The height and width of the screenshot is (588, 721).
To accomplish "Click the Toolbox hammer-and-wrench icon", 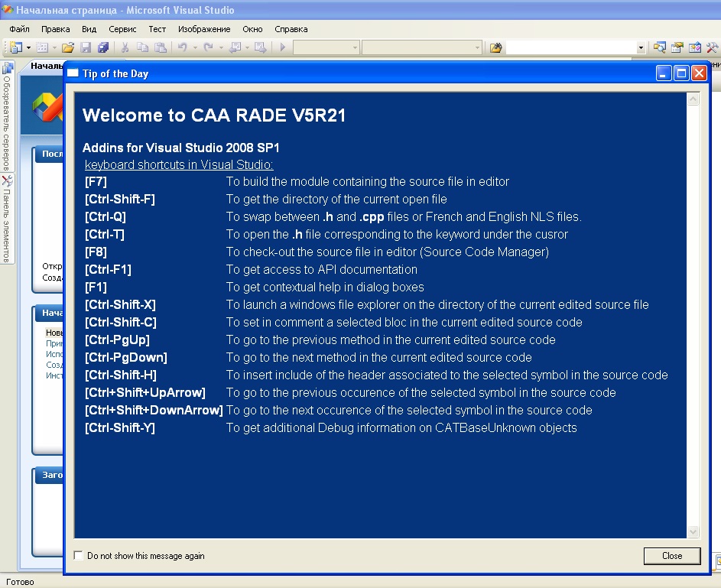I will (x=712, y=47).
